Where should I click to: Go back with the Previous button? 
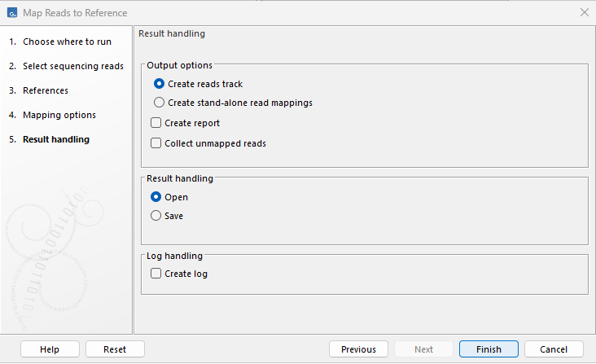coord(358,349)
